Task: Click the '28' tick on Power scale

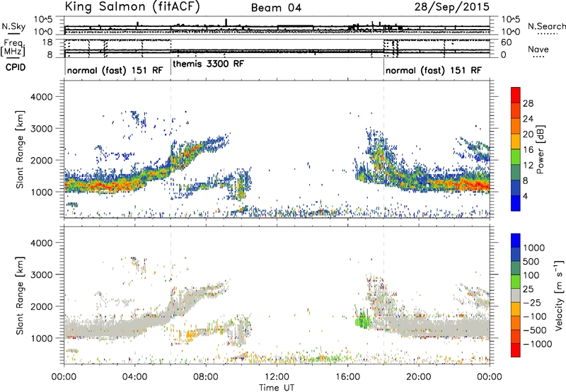Action: coord(528,103)
